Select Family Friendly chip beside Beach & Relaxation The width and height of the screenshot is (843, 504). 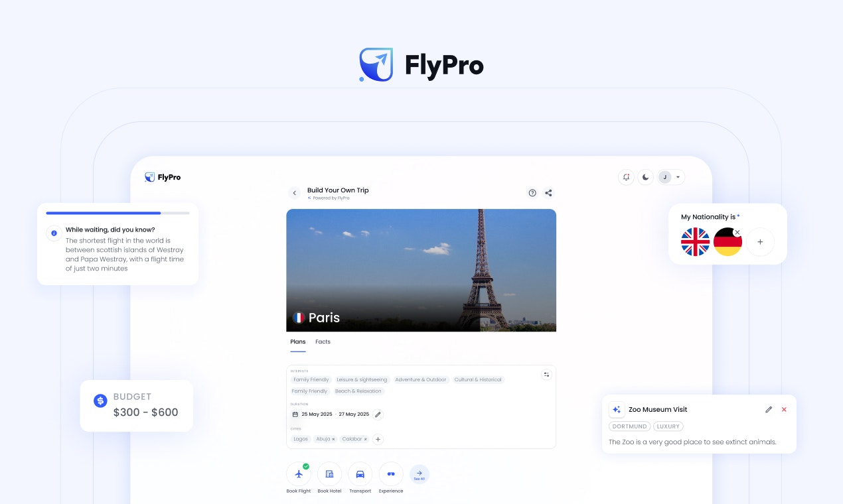coord(310,391)
